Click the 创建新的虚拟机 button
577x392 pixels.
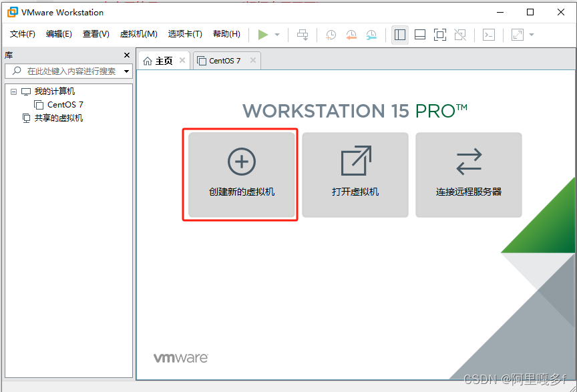pos(240,175)
